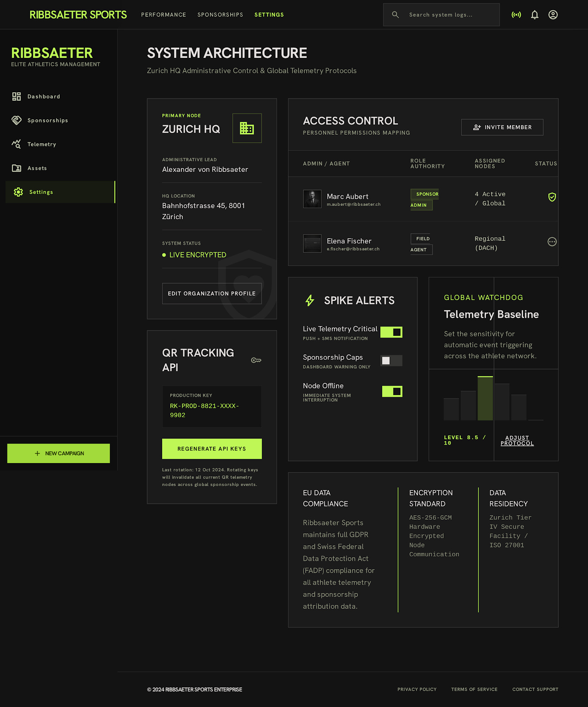The width and height of the screenshot is (588, 707).
Task: Click the Live Encrypted system status
Action: point(194,255)
